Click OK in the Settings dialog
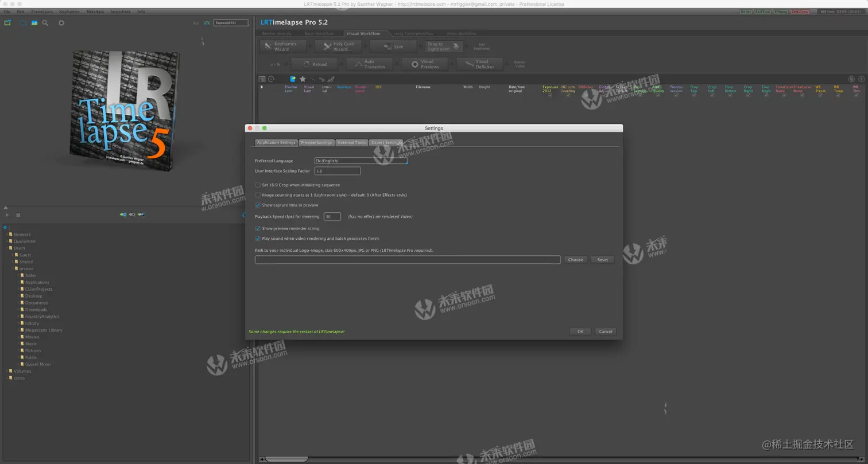 click(x=580, y=332)
